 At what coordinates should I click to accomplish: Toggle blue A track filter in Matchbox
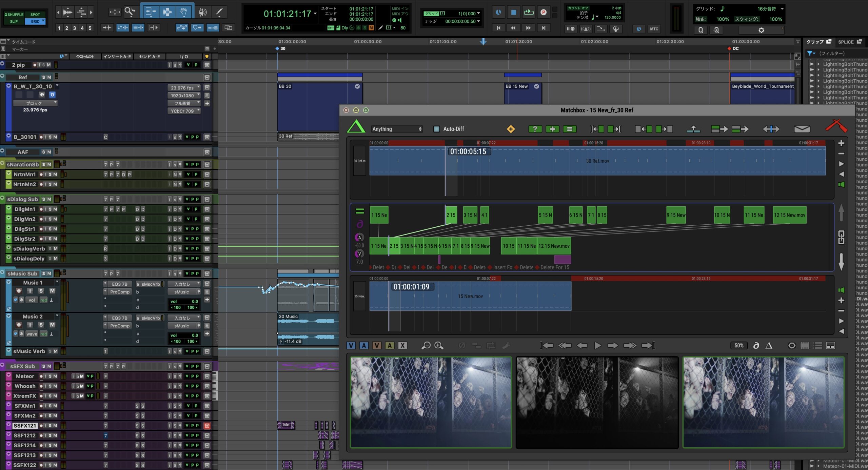(364, 346)
